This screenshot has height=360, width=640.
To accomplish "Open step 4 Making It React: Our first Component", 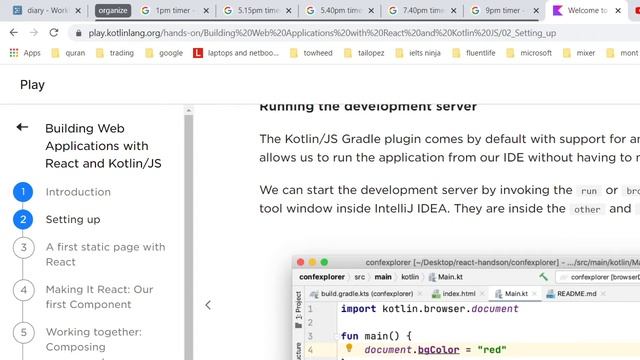I will click(x=99, y=297).
